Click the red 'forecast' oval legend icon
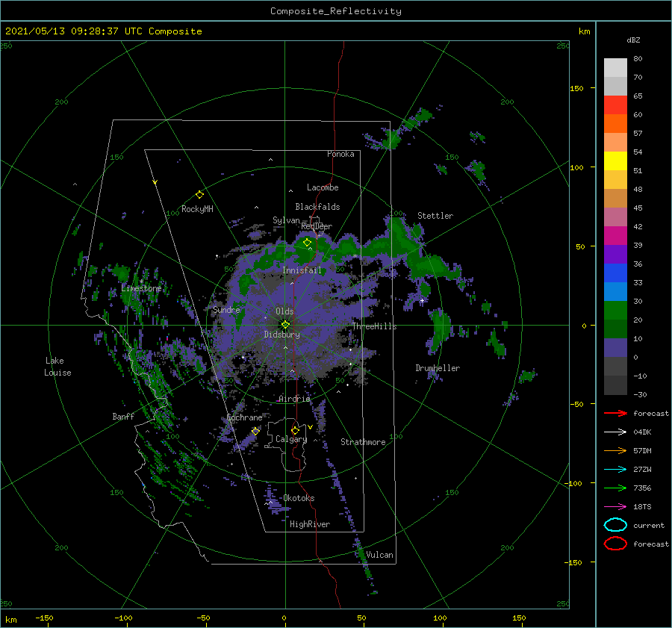672x628 pixels. pos(615,544)
